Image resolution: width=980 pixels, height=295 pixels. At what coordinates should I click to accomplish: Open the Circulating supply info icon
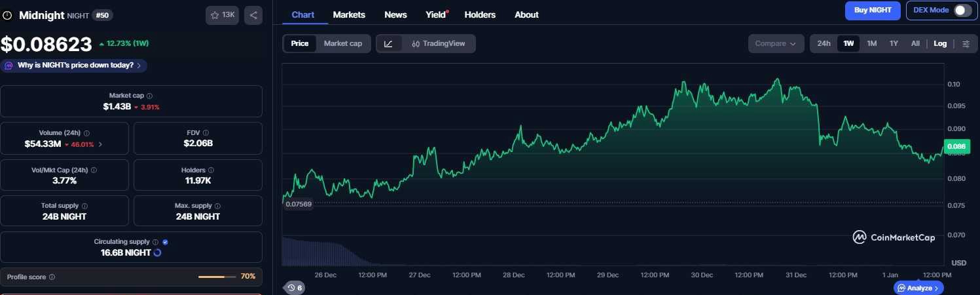[x=155, y=242]
